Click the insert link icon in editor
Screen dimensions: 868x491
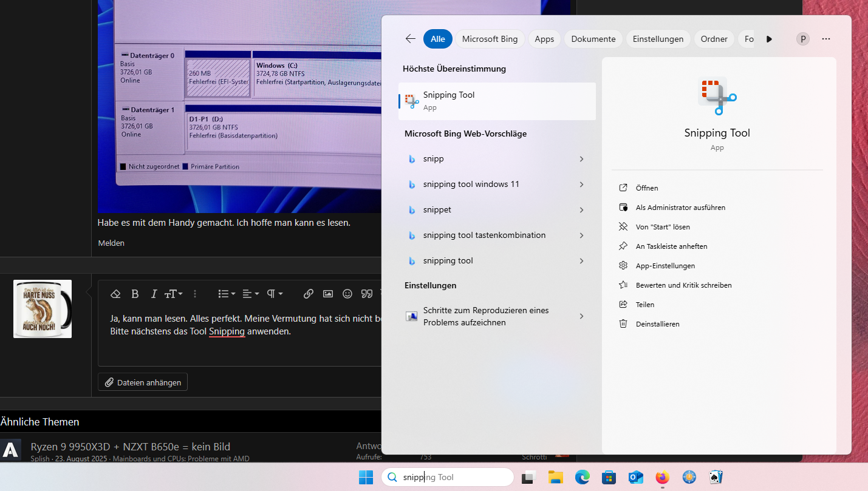(309, 294)
